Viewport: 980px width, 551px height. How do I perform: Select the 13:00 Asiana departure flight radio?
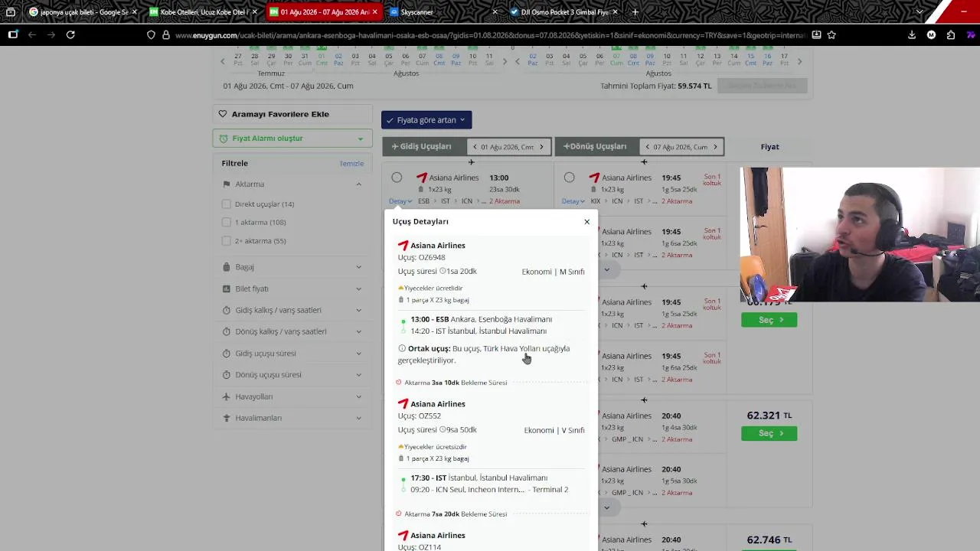click(397, 178)
